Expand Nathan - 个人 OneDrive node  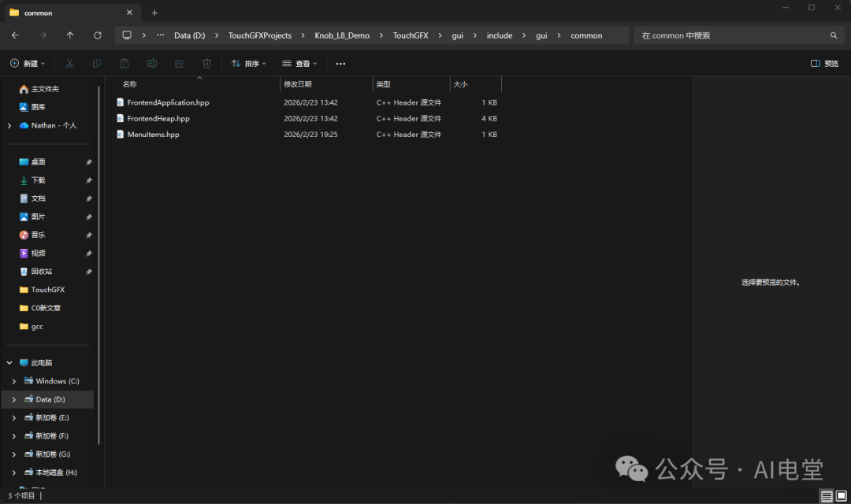point(9,125)
